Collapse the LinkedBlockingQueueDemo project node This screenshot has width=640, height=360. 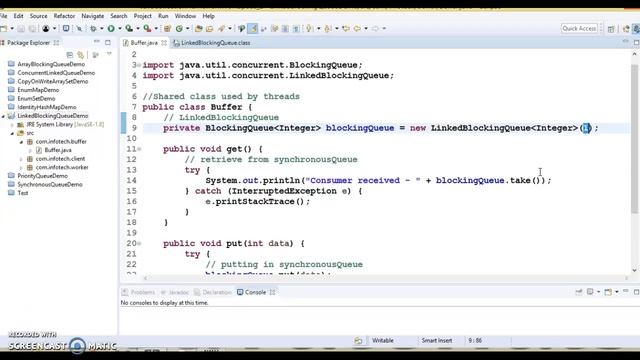tap(3, 116)
